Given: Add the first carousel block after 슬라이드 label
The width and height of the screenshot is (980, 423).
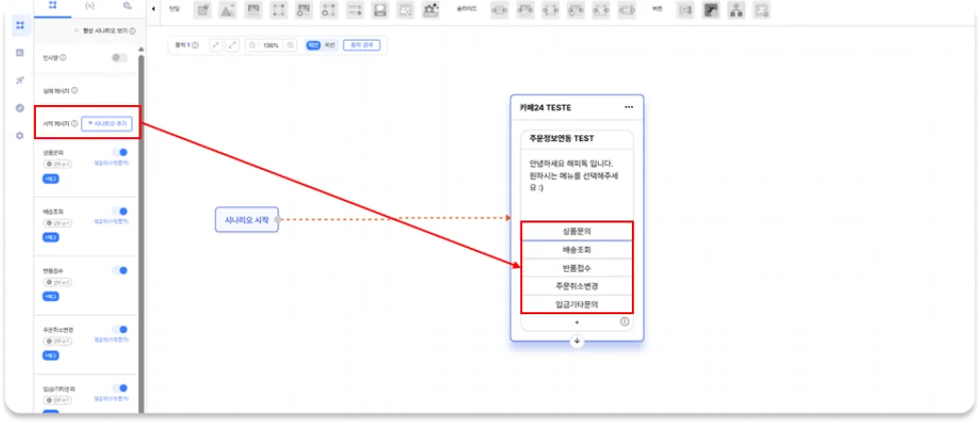Looking at the screenshot, I should coord(499,9).
